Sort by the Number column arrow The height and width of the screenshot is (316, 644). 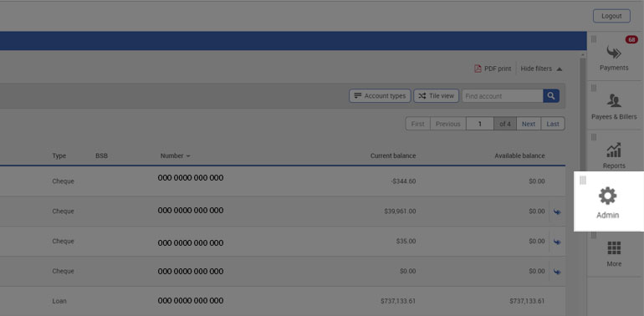pos(188,156)
